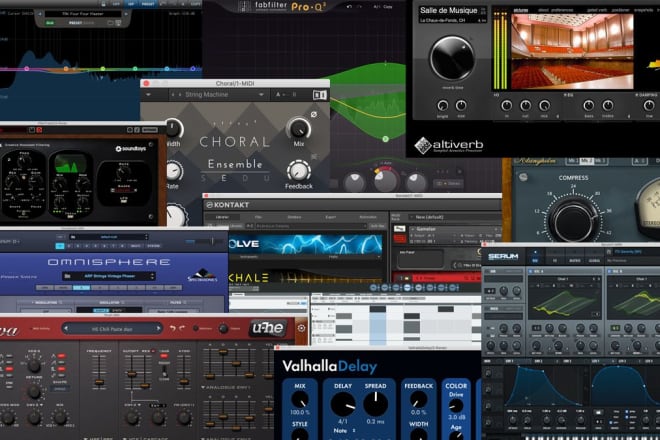
Task: Click the Kontakt logo
Action: 227,205
